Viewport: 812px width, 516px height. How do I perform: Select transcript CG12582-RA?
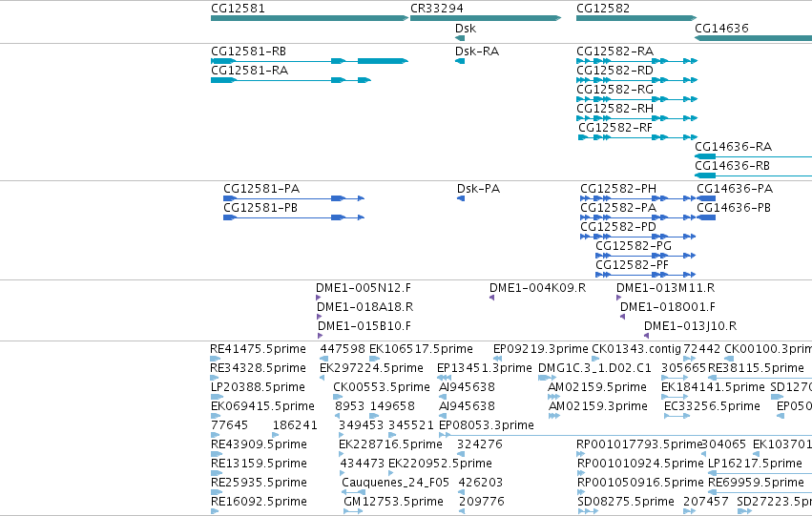614,52
